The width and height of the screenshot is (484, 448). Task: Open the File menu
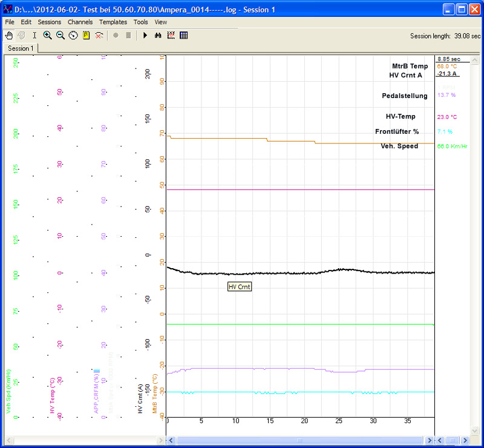[x=10, y=22]
